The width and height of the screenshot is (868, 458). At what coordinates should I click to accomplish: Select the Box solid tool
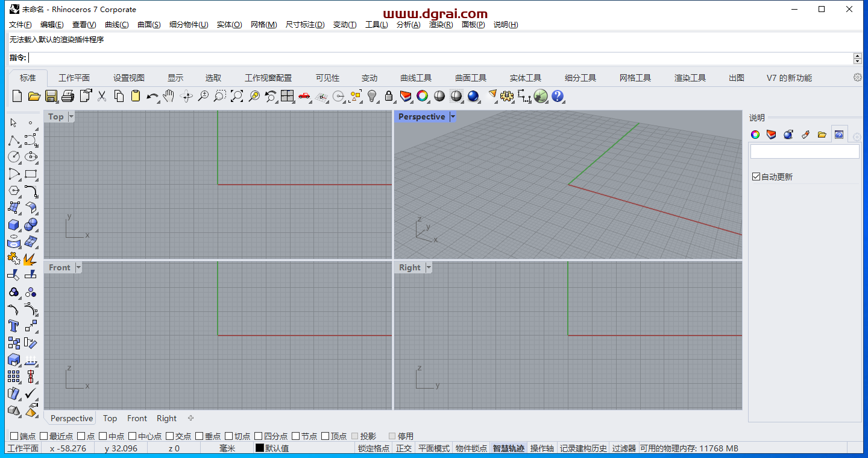(x=13, y=224)
